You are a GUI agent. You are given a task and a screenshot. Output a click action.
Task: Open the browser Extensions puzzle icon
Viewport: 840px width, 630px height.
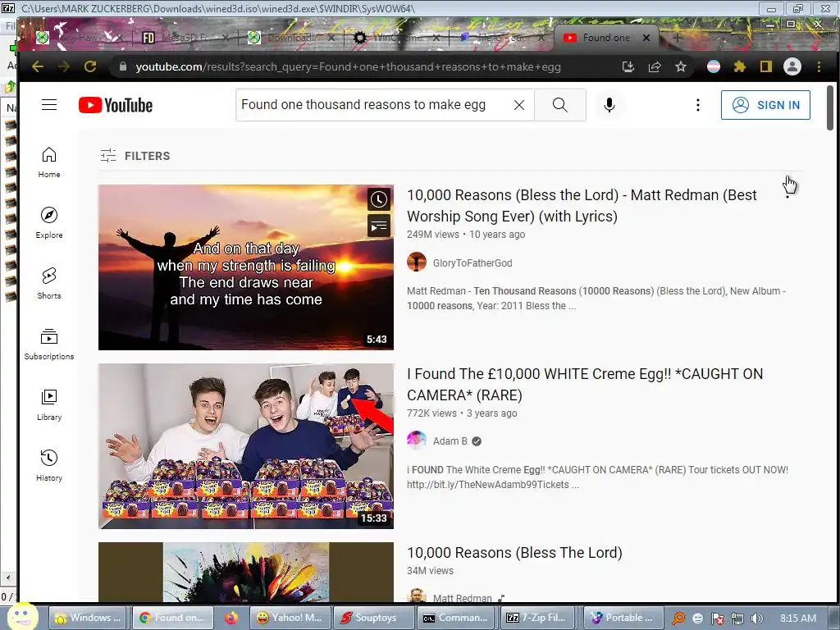(x=740, y=66)
